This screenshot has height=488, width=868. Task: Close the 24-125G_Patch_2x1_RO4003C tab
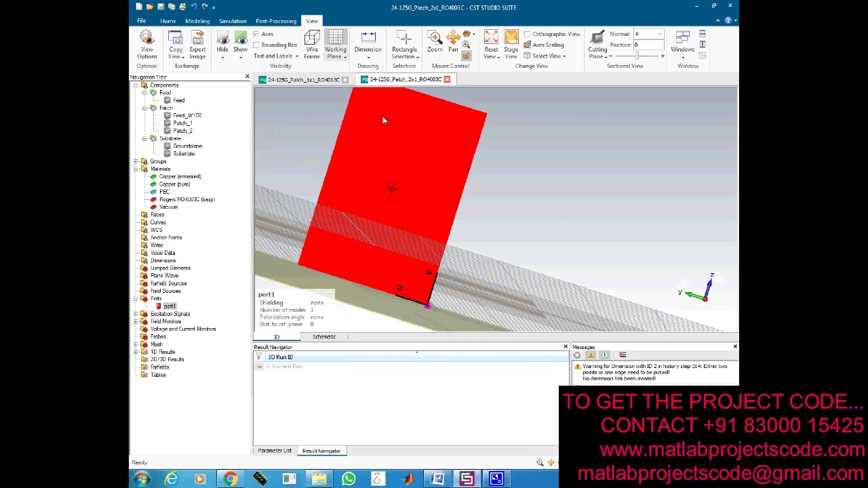447,79
